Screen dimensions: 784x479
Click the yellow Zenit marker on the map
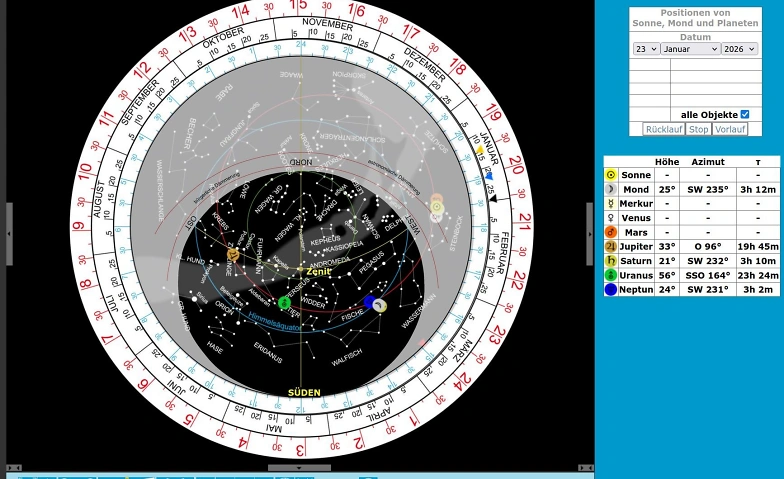(300, 270)
